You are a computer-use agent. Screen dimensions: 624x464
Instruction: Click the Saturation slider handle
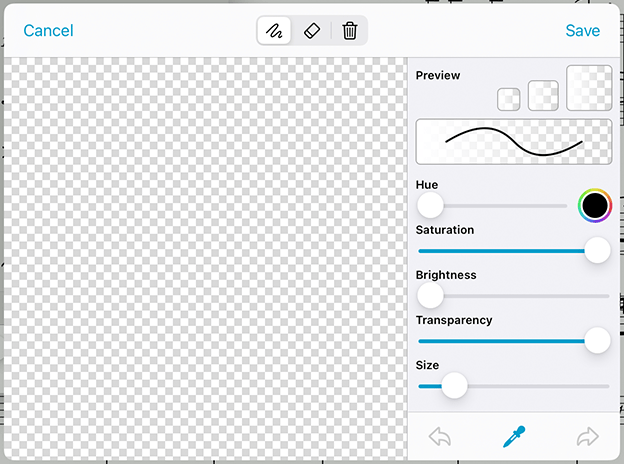pyautogui.click(x=597, y=251)
